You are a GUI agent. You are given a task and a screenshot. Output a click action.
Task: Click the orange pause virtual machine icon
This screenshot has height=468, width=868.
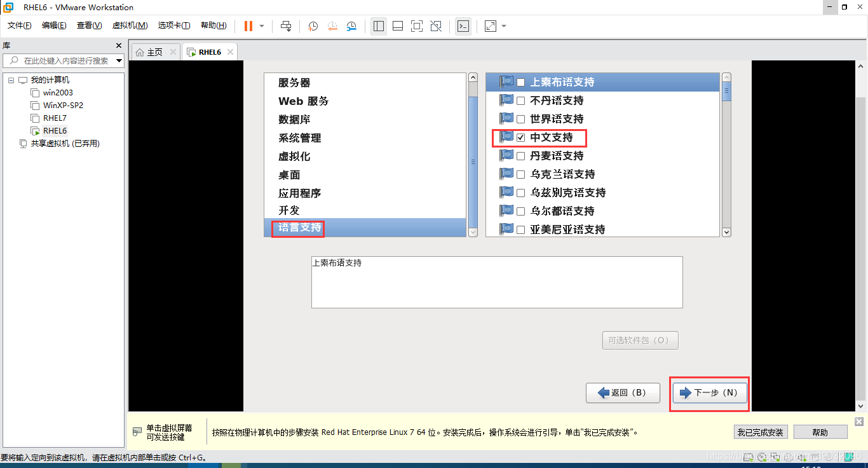click(248, 26)
